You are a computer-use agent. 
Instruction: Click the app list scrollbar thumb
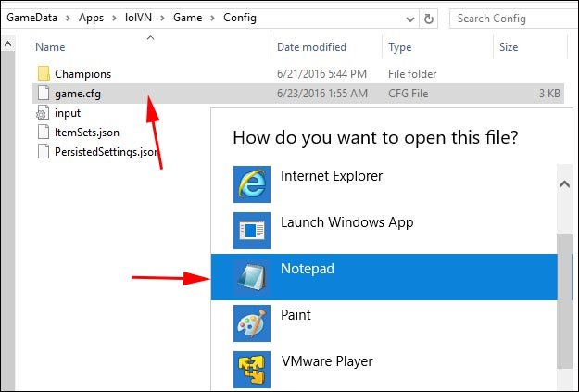564,301
